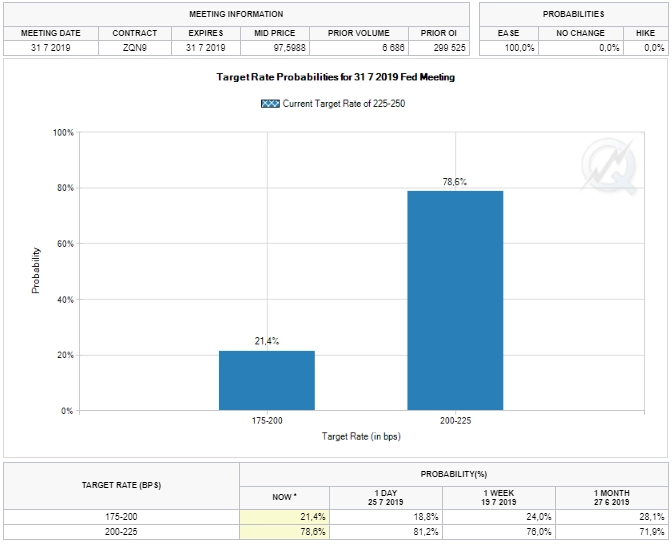Image resolution: width=672 pixels, height=545 pixels.
Task: Click the Target Rate (in bps) axis title
Action: [x=361, y=437]
